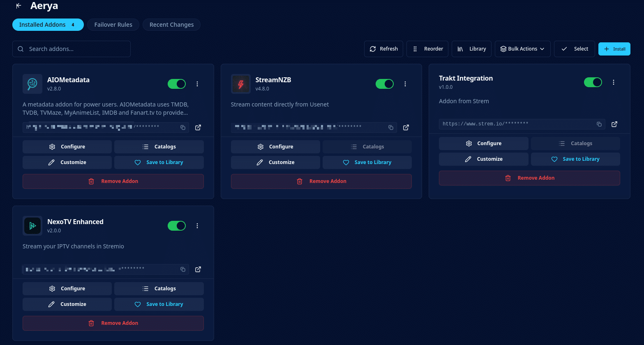Copy the NexoTV Enhanced addon URL
Screen dimensions: 644x345
[x=183, y=269]
